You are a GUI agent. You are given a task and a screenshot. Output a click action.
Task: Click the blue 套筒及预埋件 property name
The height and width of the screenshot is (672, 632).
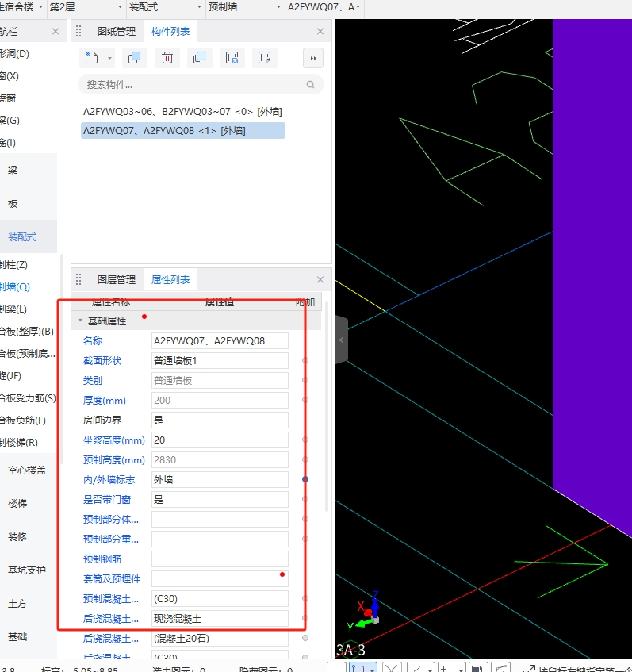click(x=111, y=579)
